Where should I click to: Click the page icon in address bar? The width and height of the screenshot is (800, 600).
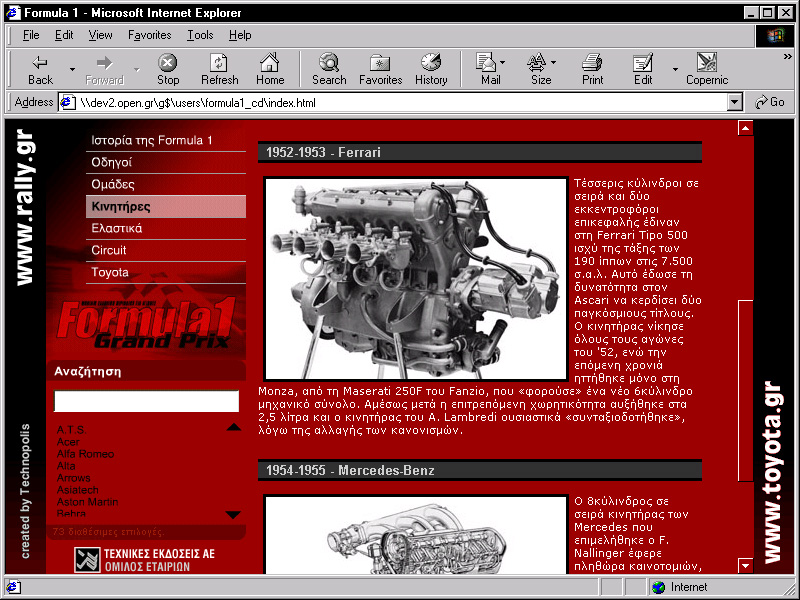point(68,103)
